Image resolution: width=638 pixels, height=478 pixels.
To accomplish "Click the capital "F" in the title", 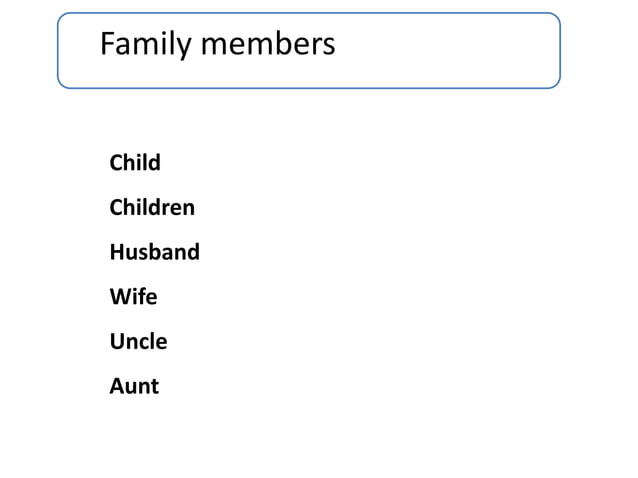I will coord(107,45).
